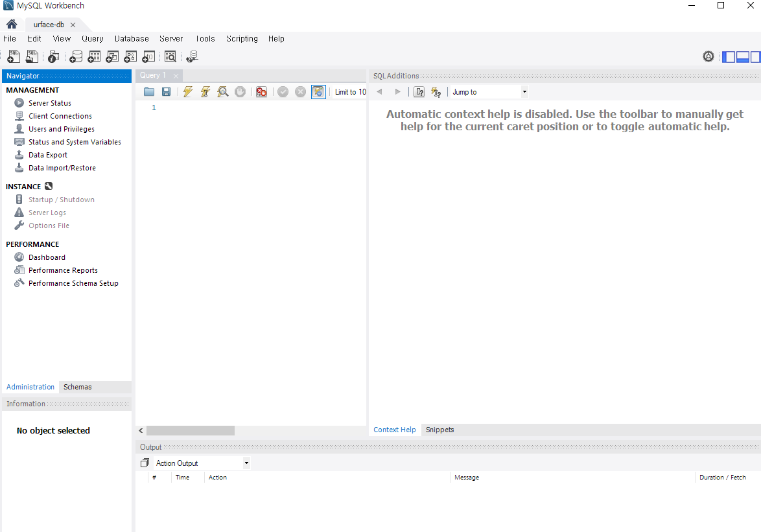Open Performance Schema Setup
The width and height of the screenshot is (761, 532).
[73, 283]
